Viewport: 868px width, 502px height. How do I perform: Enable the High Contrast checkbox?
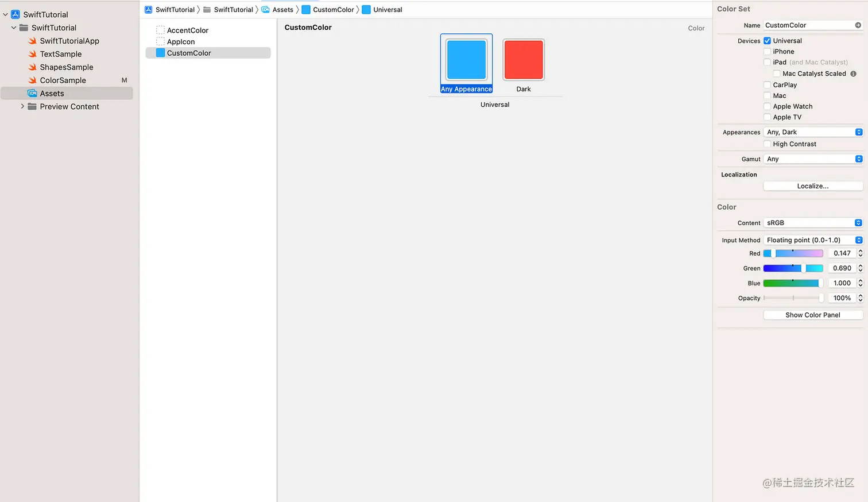pyautogui.click(x=768, y=144)
